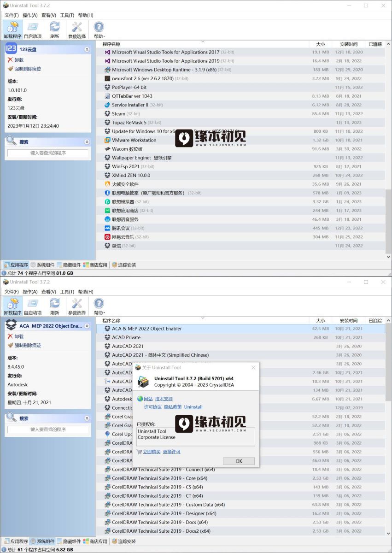
Task: Click 刷新 icon in lower window toolbar
Action: click(54, 306)
